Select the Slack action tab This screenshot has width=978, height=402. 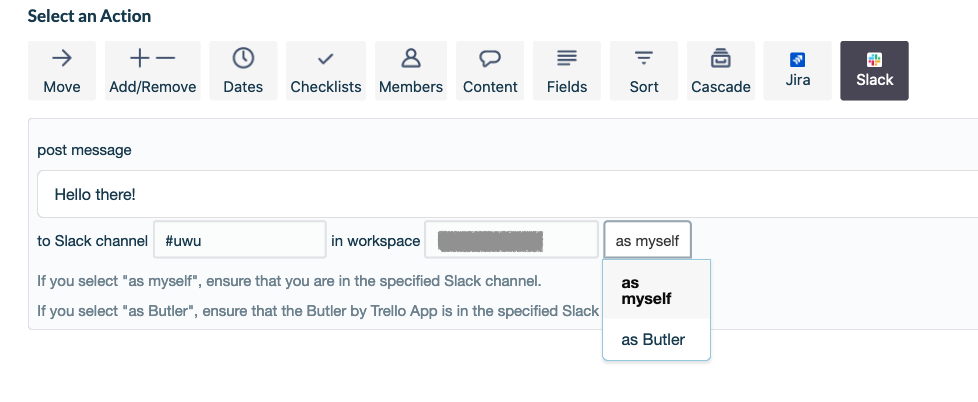coord(874,71)
